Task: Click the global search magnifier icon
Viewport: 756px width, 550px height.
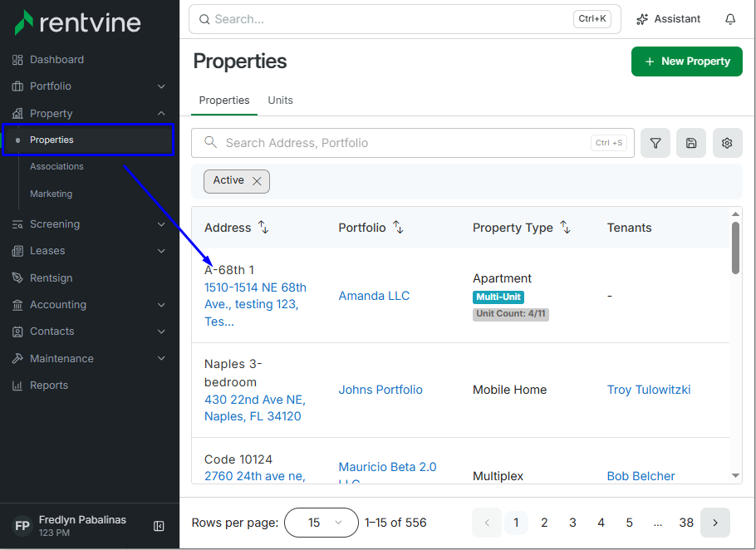Action: tap(204, 19)
